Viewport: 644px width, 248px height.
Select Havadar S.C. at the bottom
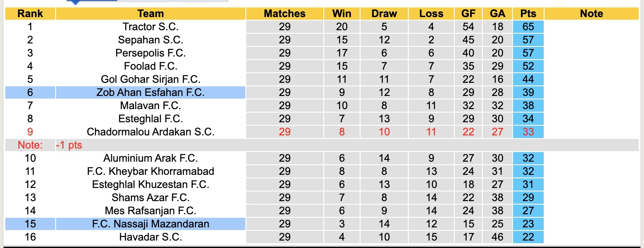click(150, 237)
